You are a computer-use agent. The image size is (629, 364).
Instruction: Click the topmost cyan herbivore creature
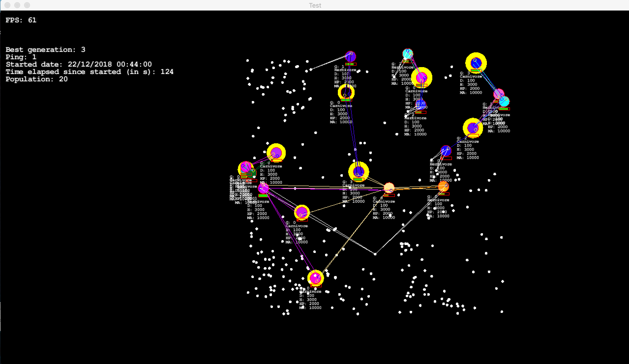pos(408,54)
